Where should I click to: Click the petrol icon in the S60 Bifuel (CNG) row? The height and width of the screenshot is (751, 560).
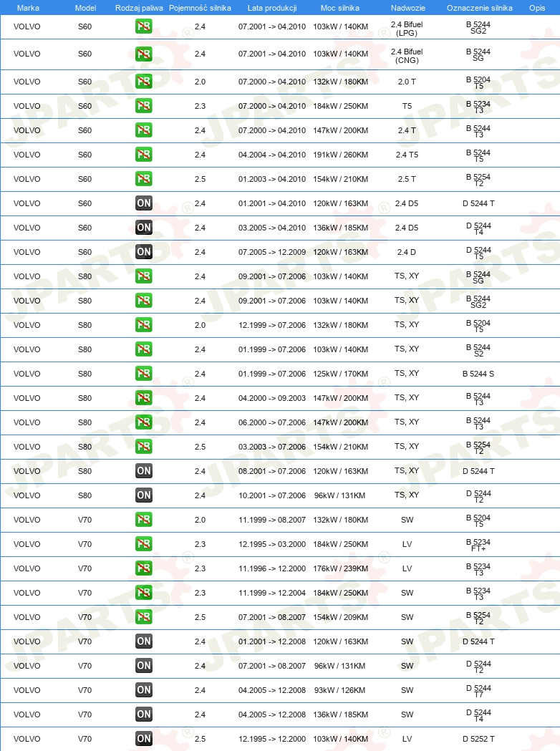click(x=144, y=54)
